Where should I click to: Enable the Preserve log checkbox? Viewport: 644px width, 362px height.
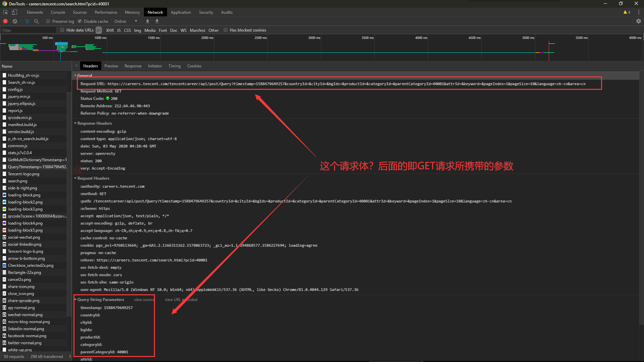48,21
